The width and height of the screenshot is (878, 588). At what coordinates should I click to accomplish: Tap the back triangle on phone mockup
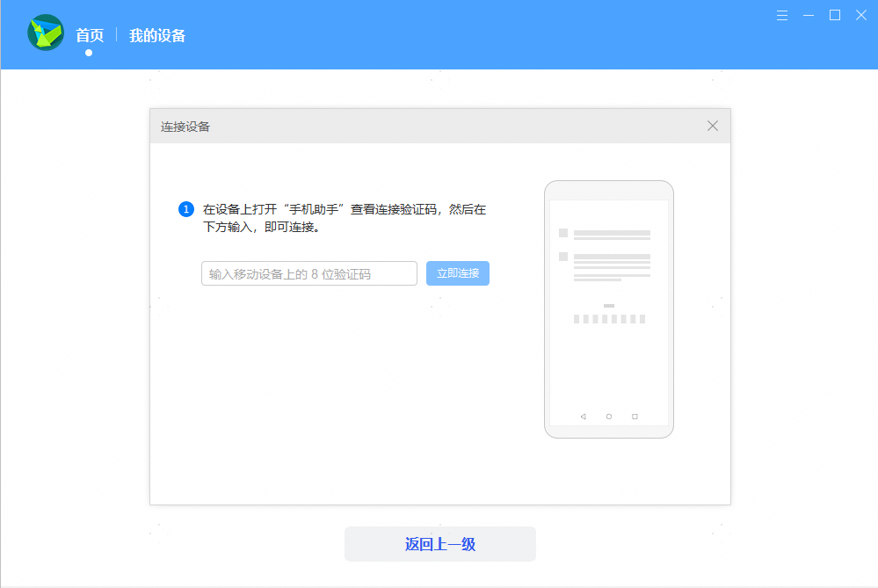pyautogui.click(x=582, y=416)
